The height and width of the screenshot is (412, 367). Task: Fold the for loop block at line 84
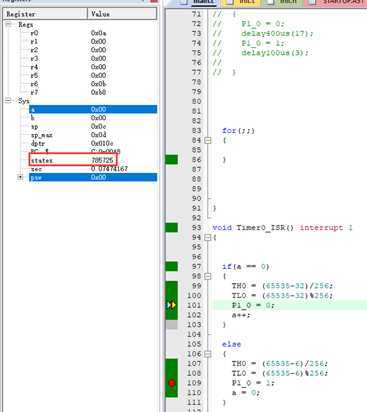point(208,140)
